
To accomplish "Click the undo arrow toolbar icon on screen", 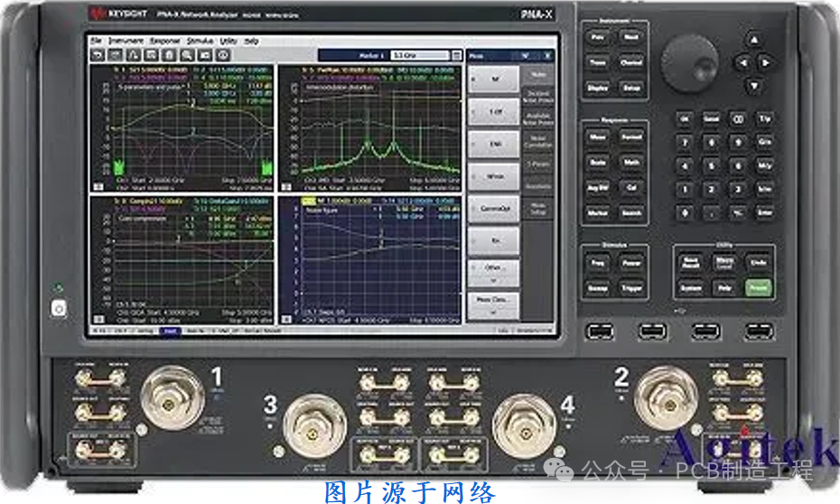I will [98, 54].
